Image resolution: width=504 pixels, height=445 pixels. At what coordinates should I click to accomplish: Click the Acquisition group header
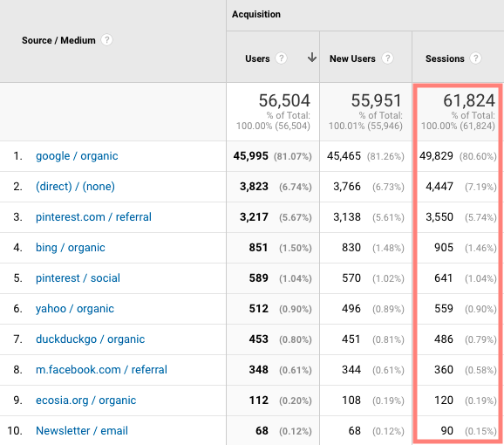pos(256,15)
